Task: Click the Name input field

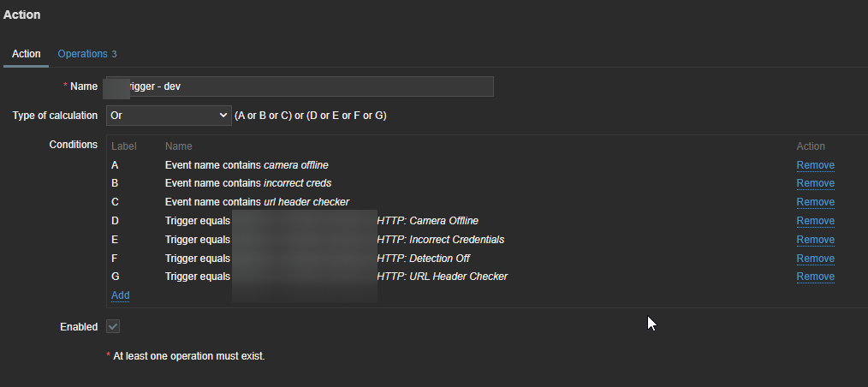Action: [300, 86]
